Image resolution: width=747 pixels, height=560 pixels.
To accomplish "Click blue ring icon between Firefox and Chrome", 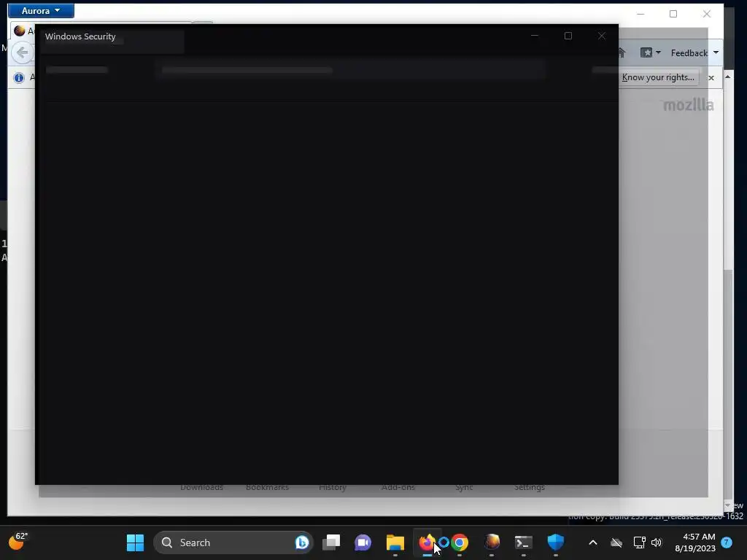I will click(x=444, y=542).
